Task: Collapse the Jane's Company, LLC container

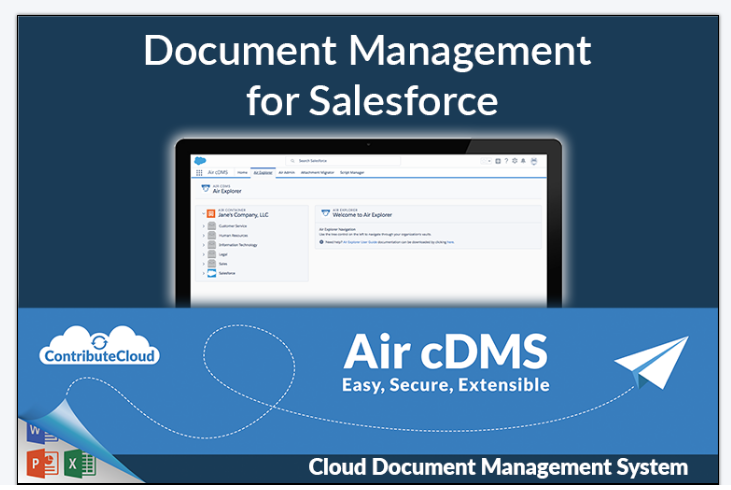Action: pyautogui.click(x=202, y=213)
